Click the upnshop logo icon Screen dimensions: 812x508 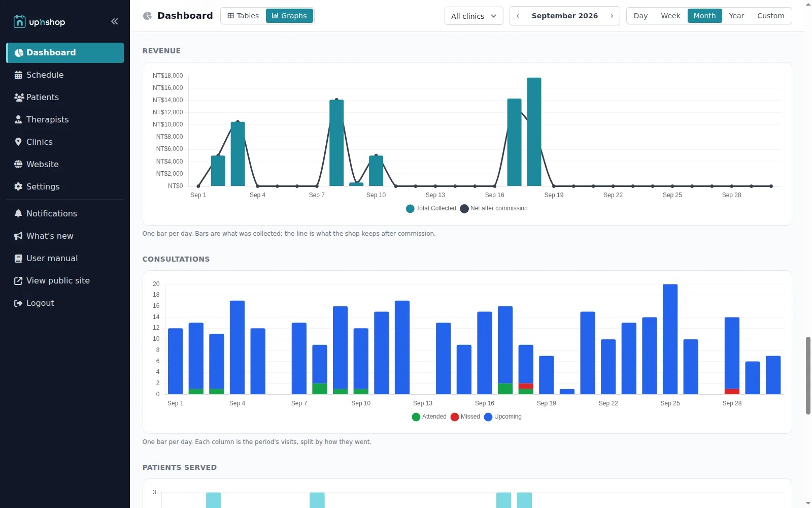[x=19, y=21]
